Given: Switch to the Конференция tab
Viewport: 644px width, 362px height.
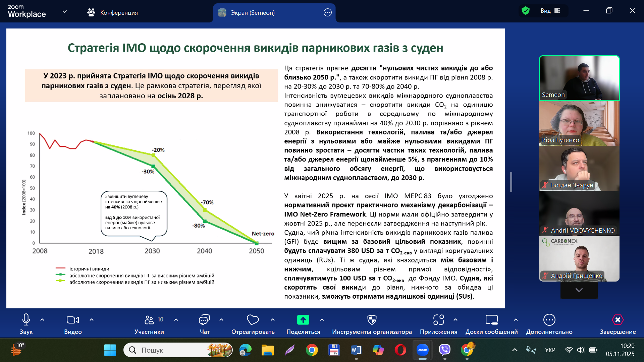Looking at the screenshot, I should coord(113,13).
